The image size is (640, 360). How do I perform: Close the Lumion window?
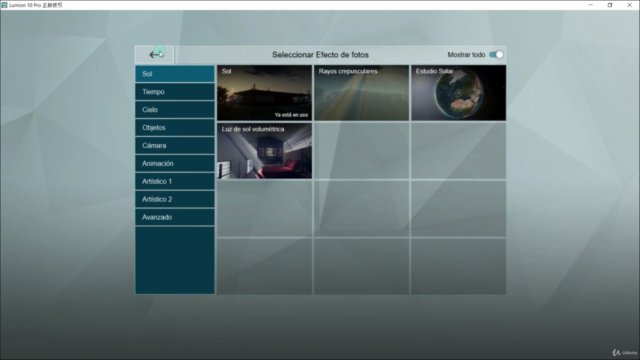pyautogui.click(x=629, y=5)
